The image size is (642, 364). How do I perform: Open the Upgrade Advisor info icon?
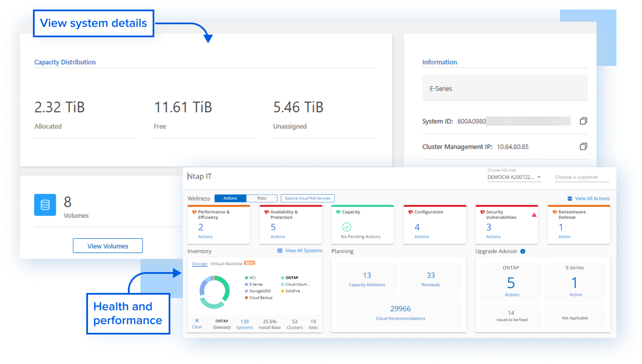[523, 251]
